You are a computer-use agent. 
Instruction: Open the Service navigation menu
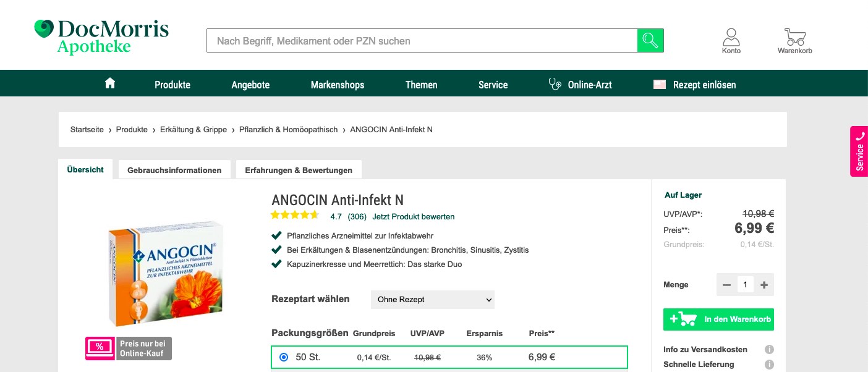[x=493, y=85]
